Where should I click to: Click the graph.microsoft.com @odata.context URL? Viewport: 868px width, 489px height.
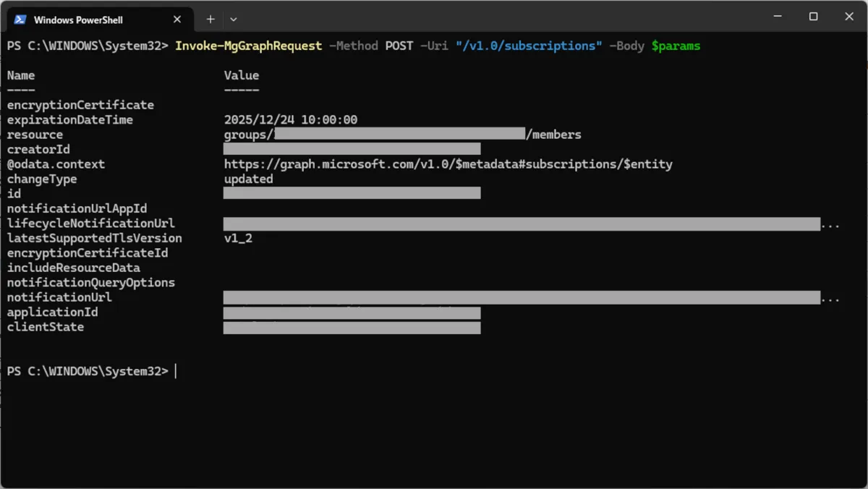(448, 164)
